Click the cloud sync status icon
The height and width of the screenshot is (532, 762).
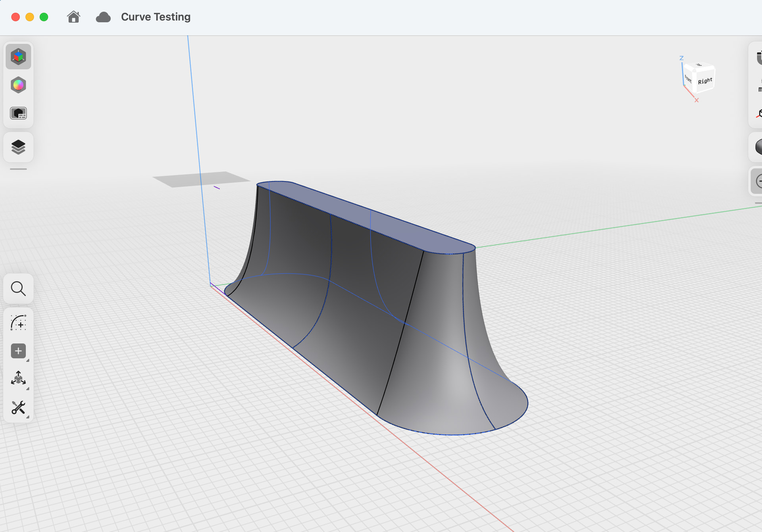click(x=103, y=17)
